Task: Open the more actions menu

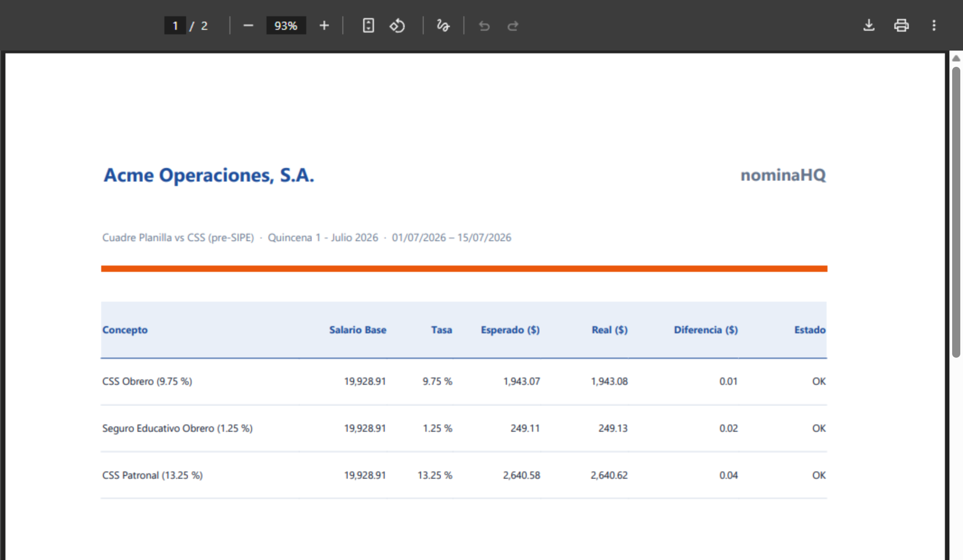Action: click(934, 26)
